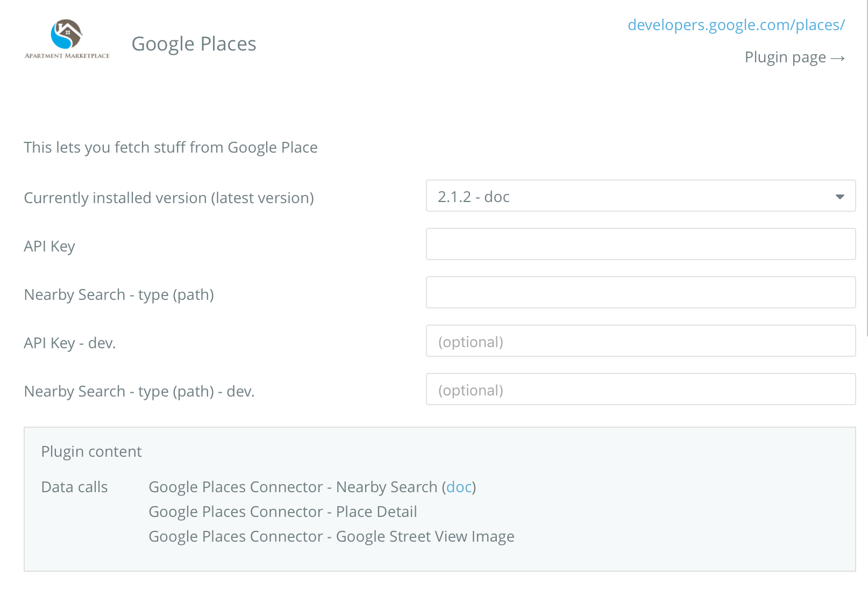The height and width of the screenshot is (590, 868).
Task: Open the doc link beside Nearby Search
Action: pyautogui.click(x=459, y=487)
